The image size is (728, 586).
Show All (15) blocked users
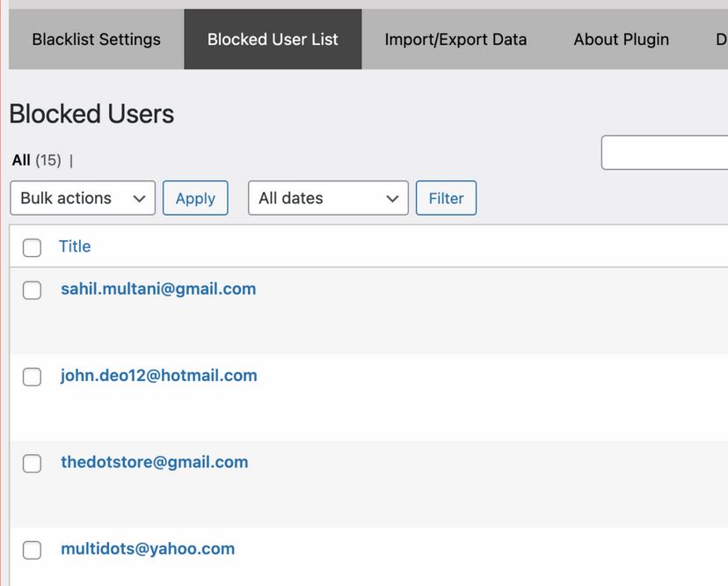coord(37,160)
